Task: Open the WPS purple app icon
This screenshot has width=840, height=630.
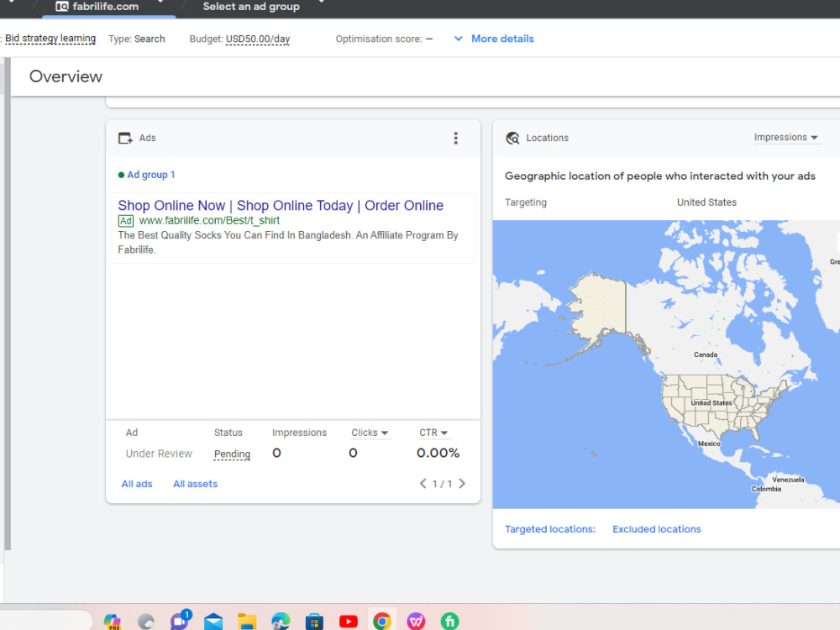Action: [416, 622]
